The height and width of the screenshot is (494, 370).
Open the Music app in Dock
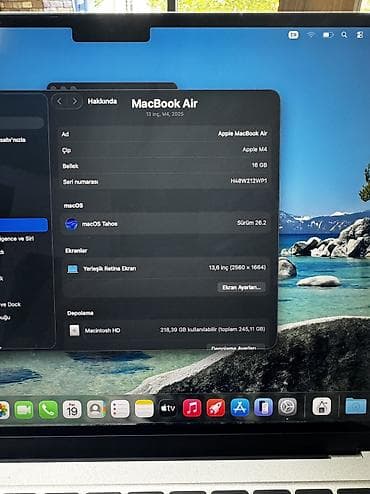192,408
